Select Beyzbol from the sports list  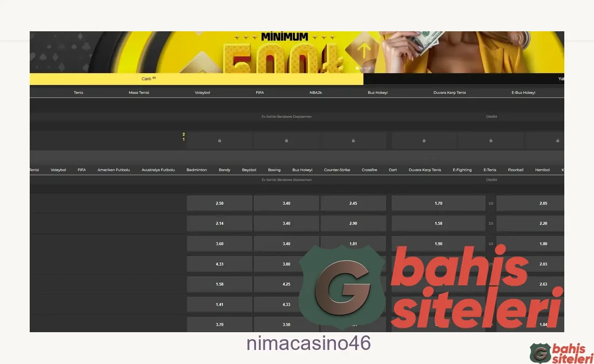coord(249,169)
